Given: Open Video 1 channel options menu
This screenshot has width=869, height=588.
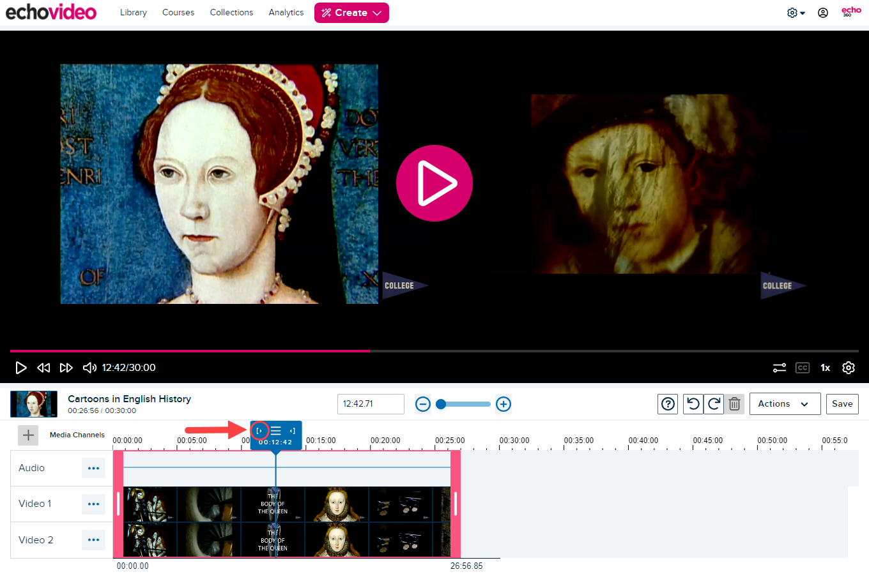Looking at the screenshot, I should [x=93, y=504].
